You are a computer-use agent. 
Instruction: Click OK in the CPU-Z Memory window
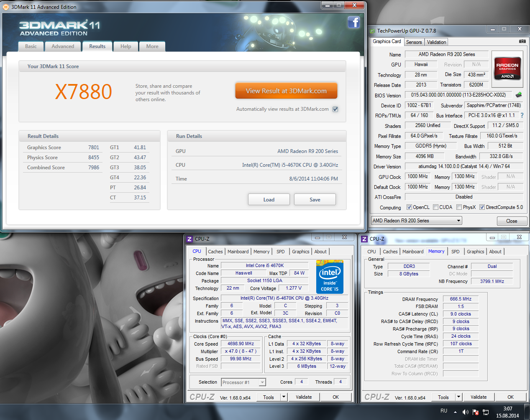click(511, 397)
